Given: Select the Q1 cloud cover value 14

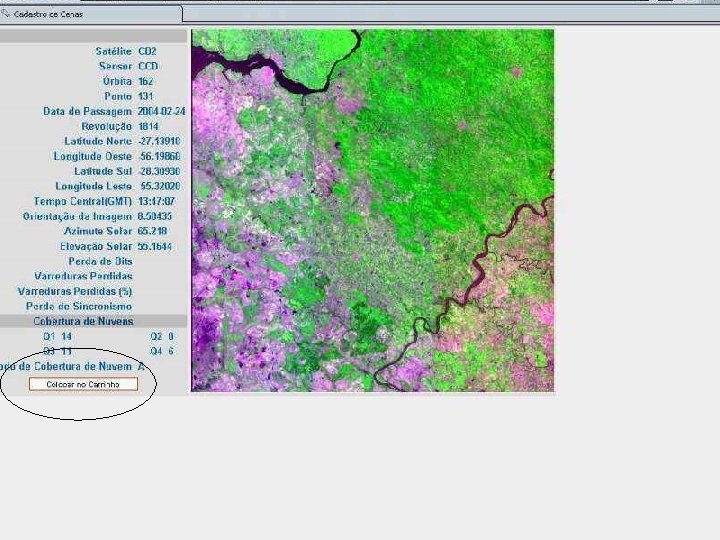Looking at the screenshot, I should tap(67, 336).
